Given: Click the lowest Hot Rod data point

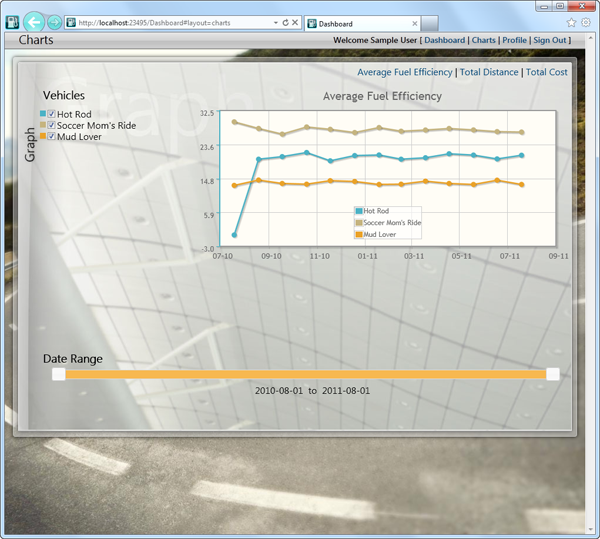Looking at the screenshot, I should 235,235.
